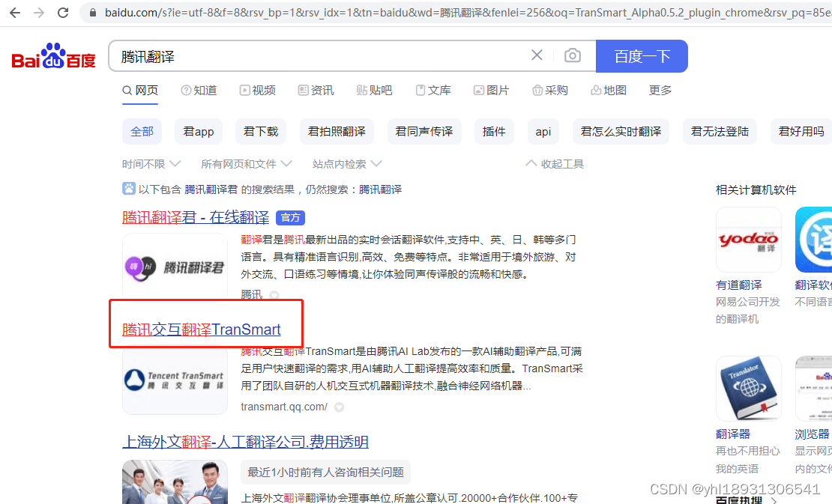This screenshot has height=504, width=832.
Task: Click 相关计算机软件 sidebar heading
Action: pyautogui.click(x=756, y=189)
